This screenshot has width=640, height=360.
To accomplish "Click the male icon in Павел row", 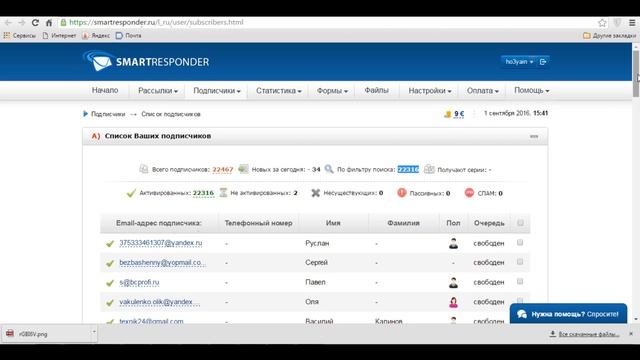I will 453,282.
